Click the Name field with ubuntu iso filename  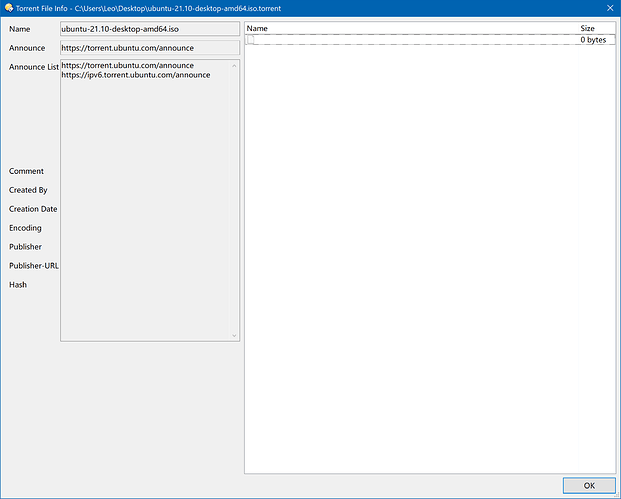click(x=150, y=29)
